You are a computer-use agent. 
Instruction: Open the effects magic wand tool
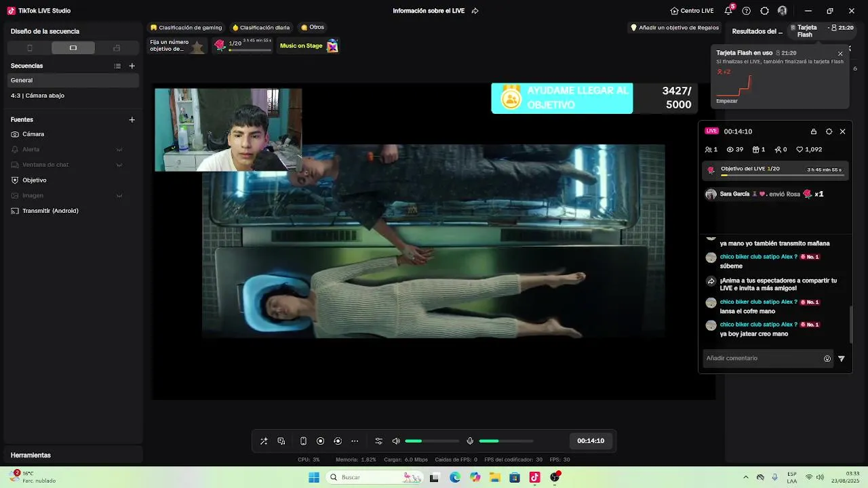[264, 441]
